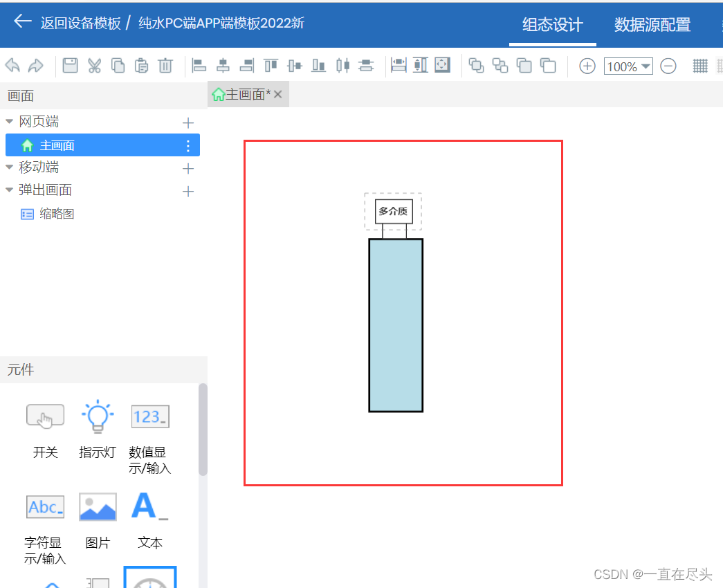
Task: Make elements same size
Action: point(442,65)
